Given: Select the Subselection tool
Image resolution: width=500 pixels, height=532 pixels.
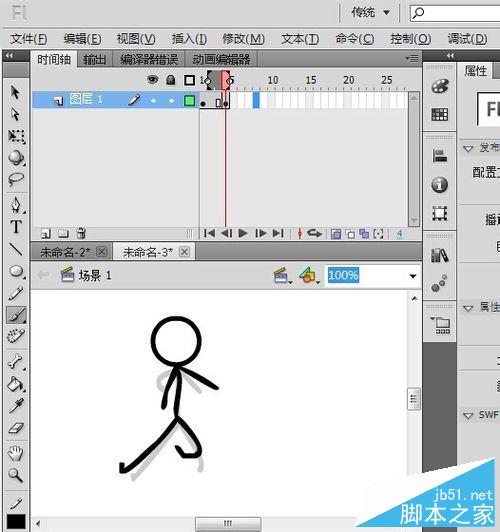Looking at the screenshot, I should 15,114.
